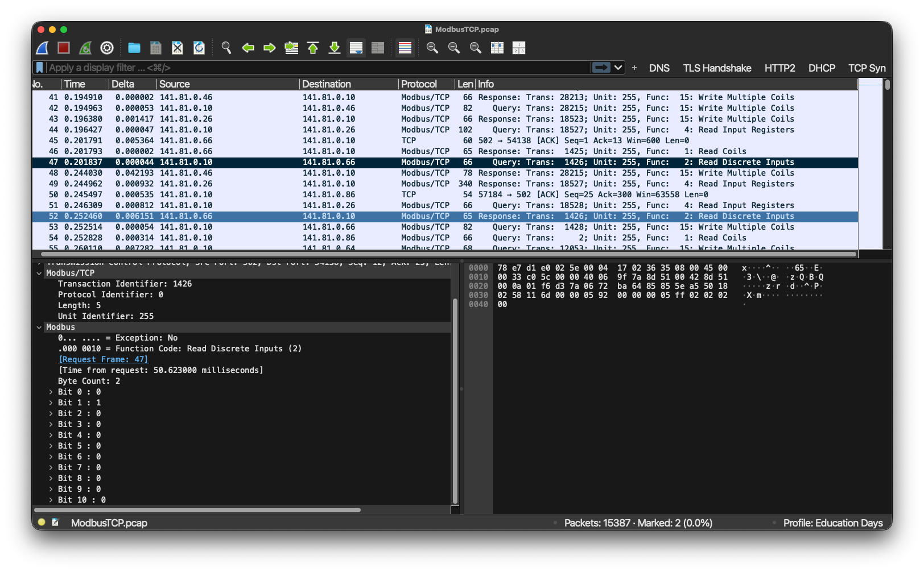The width and height of the screenshot is (924, 572).
Task: Open the recent filters dropdown arrow
Action: tap(618, 68)
